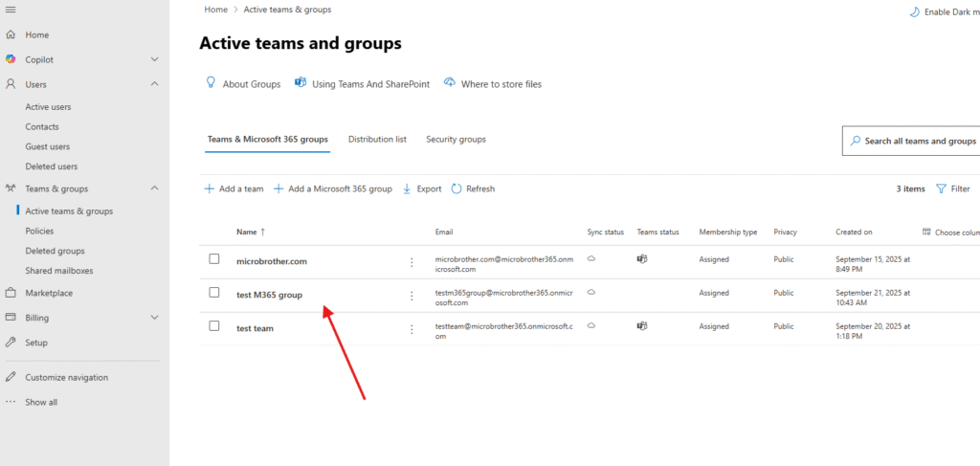Screen dimensions: 980x466
Task: Expand the Copilot navigation section
Action: point(155,59)
